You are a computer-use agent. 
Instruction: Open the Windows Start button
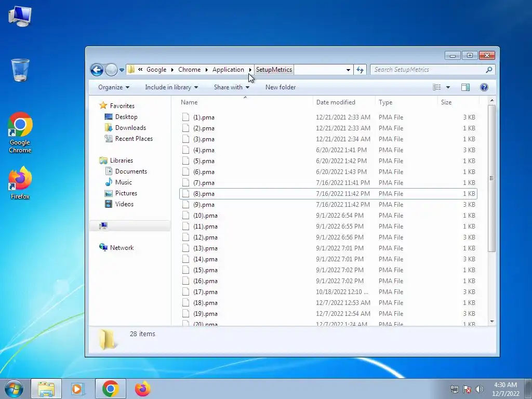tap(14, 389)
